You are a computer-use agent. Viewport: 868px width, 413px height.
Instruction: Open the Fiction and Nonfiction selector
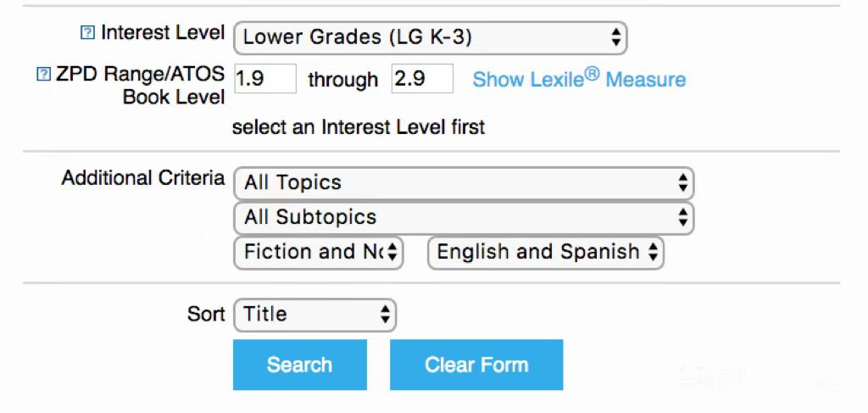[x=318, y=253]
